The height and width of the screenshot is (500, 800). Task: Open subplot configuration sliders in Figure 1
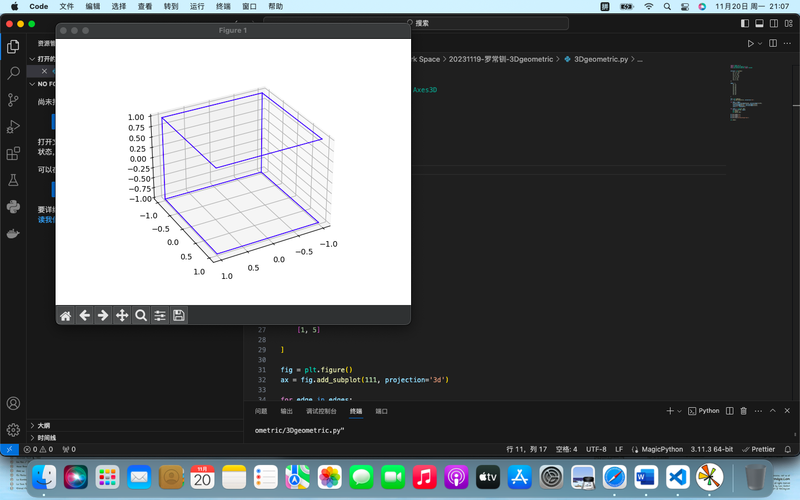point(160,316)
